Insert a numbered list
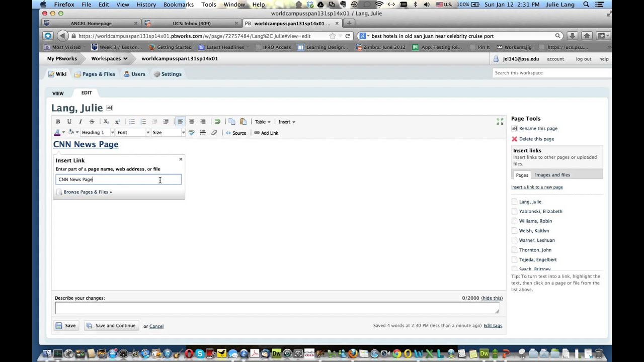 pos(143,122)
